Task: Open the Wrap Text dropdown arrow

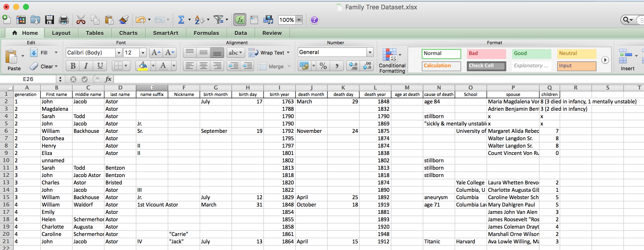Action: coord(288,53)
